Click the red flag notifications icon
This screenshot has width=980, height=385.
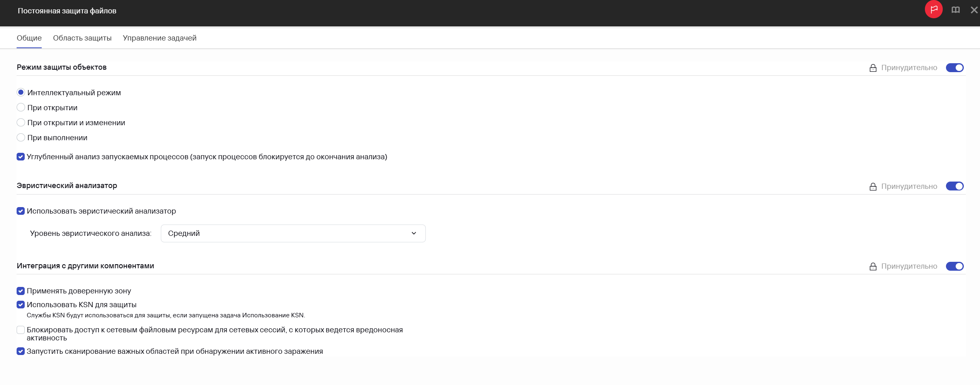tap(933, 9)
